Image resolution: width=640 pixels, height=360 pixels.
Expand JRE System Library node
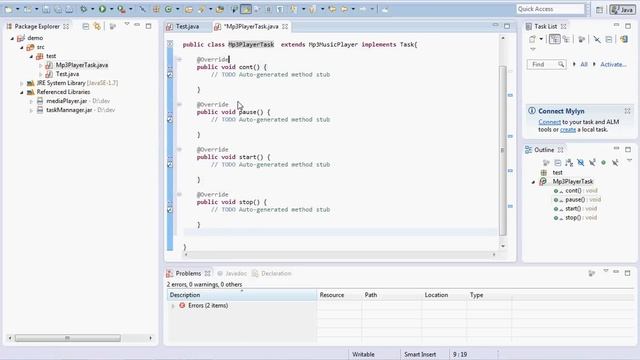(x=22, y=83)
